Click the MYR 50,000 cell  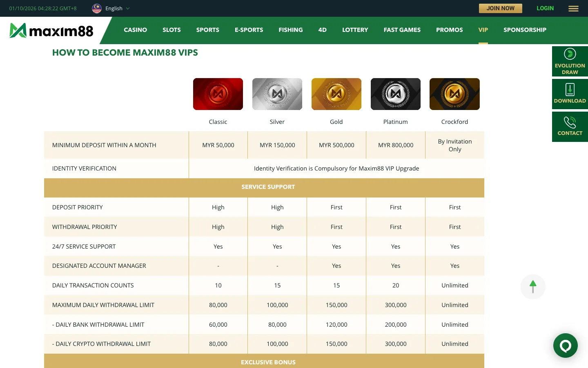(218, 145)
